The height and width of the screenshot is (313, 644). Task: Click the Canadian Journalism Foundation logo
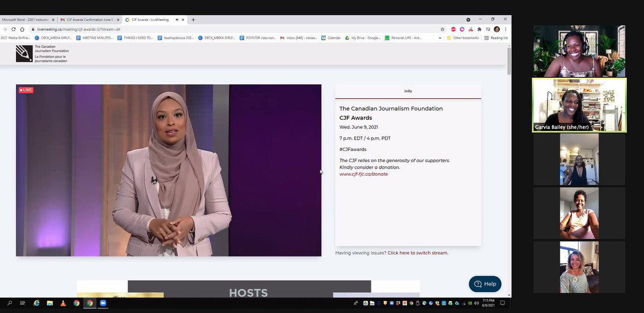tap(42, 54)
